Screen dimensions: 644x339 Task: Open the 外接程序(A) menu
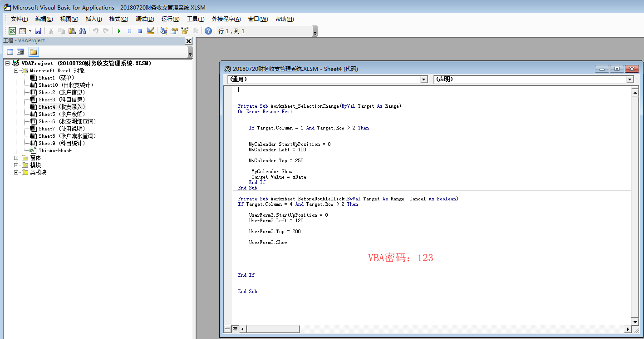coord(226,19)
